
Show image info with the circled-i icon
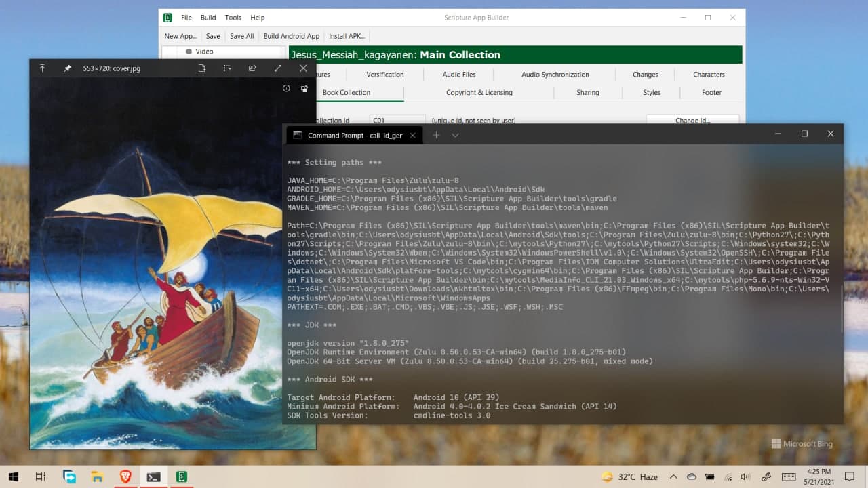286,89
